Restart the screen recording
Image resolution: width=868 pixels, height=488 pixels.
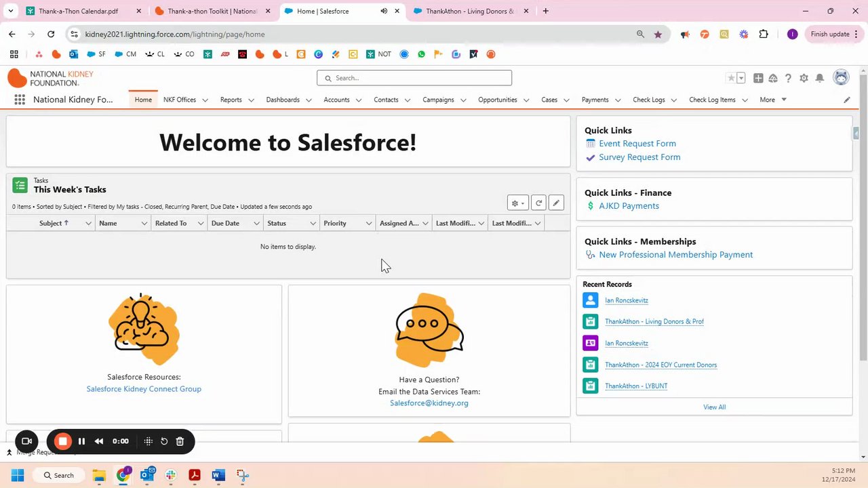pos(164,441)
